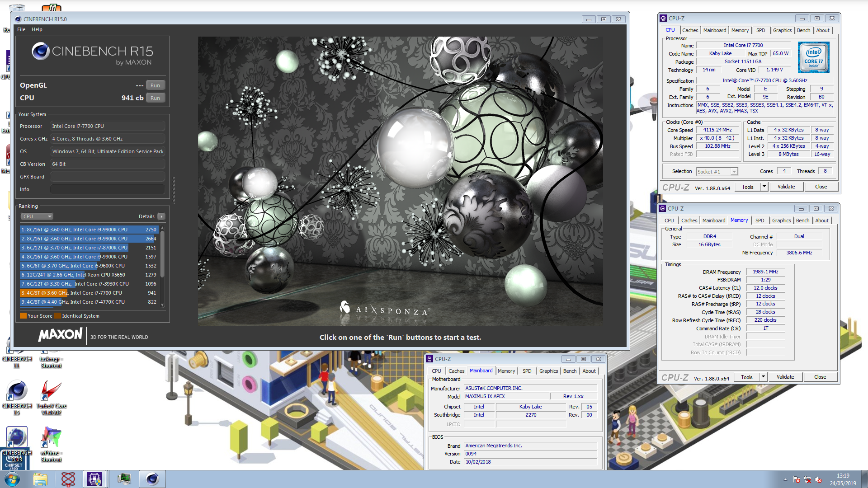
Task: Open the Windows Start menu orb
Action: tap(12, 479)
